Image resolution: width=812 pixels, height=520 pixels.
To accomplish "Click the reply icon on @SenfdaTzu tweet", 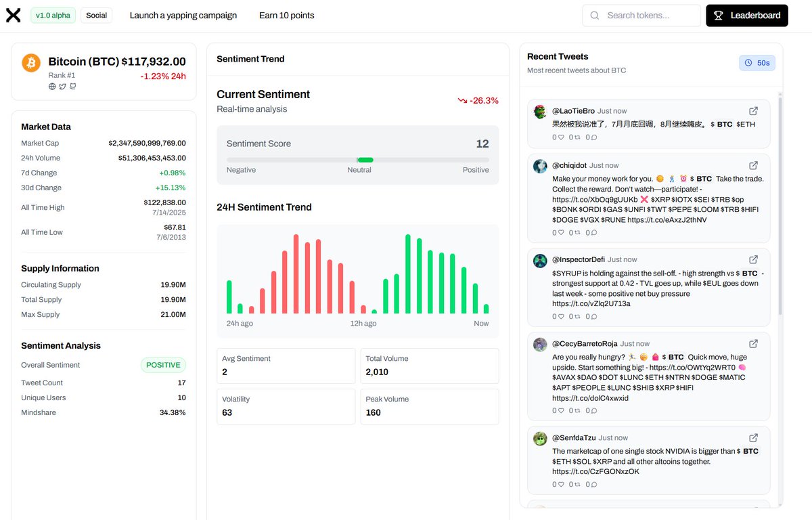I will (x=594, y=484).
